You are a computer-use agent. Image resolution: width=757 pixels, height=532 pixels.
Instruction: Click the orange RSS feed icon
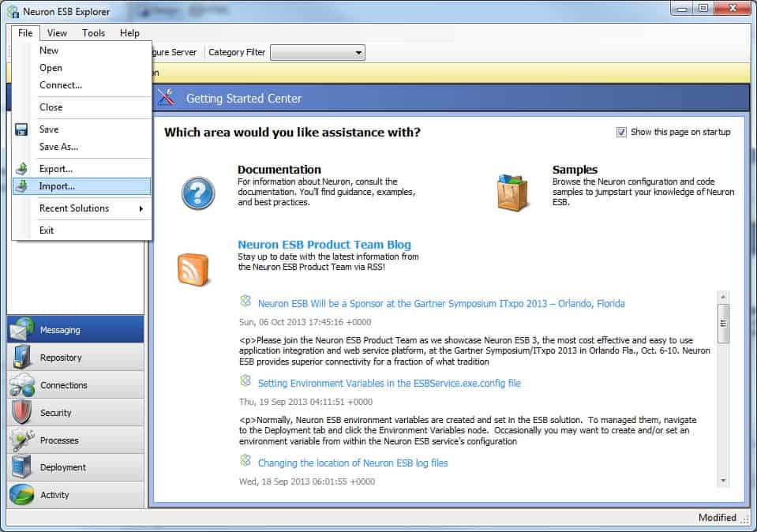193,269
